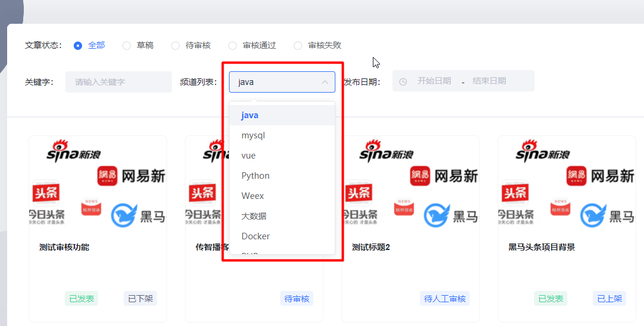Click the 已下架 tag
The height and width of the screenshot is (326, 644).
point(140,299)
